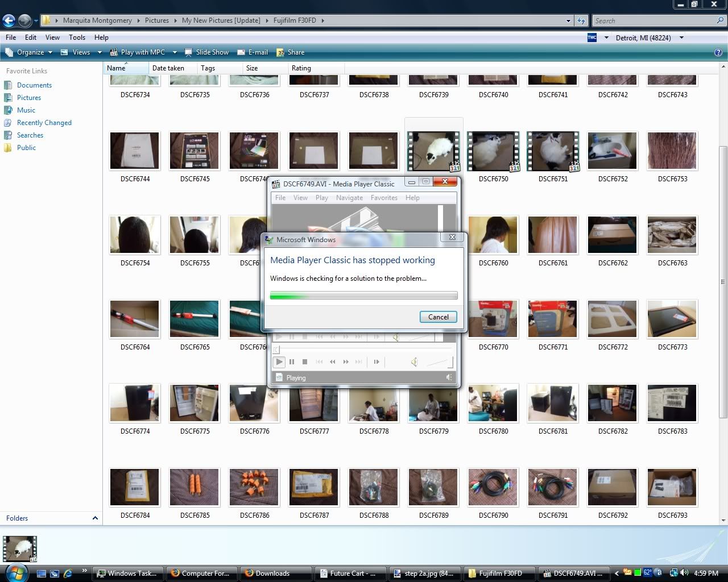Click My New Pictures [Update] breadcrumb
Screen dimensions: 728x582
point(221,20)
